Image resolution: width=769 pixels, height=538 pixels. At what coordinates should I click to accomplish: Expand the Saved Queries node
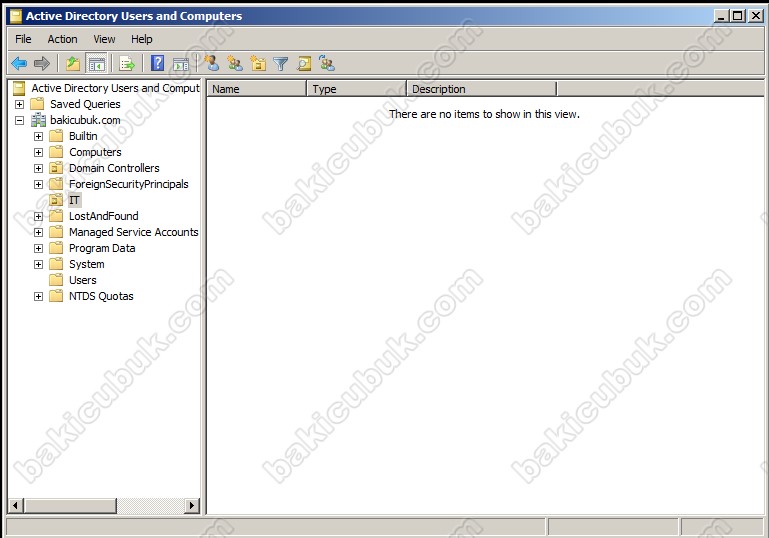(19, 104)
